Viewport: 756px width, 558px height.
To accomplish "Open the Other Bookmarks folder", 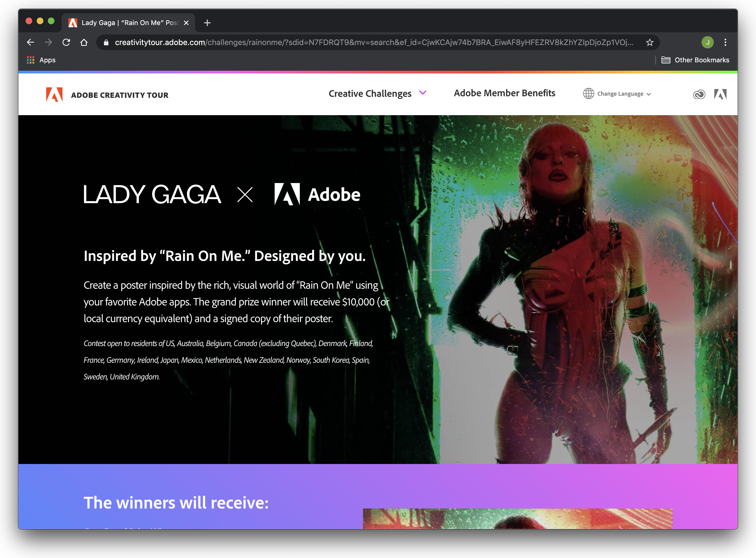I will point(695,60).
